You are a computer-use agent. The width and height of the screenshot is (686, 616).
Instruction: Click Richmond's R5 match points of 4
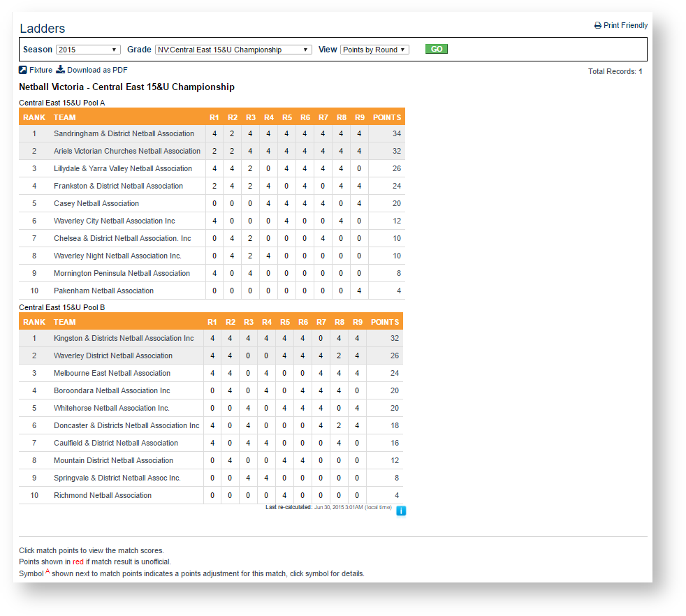coord(284,496)
